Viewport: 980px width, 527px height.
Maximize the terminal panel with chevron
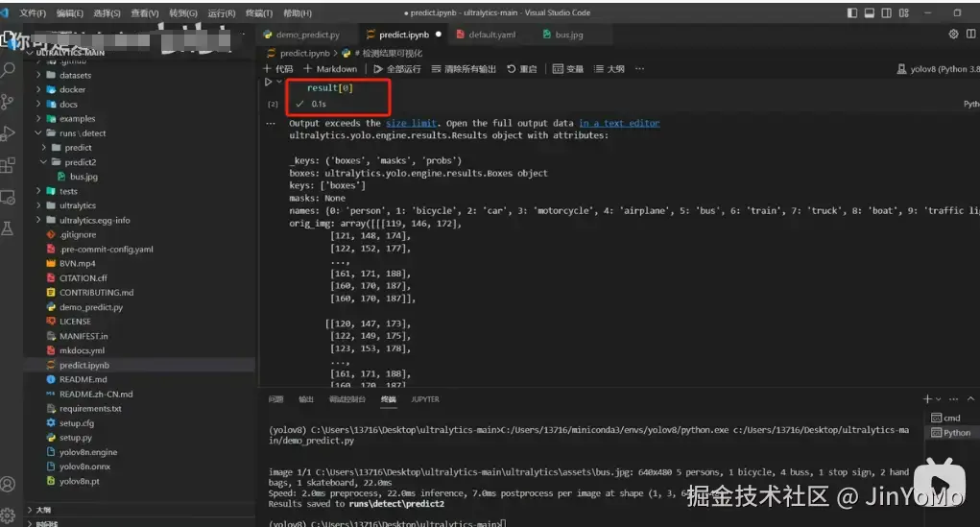tap(970, 398)
